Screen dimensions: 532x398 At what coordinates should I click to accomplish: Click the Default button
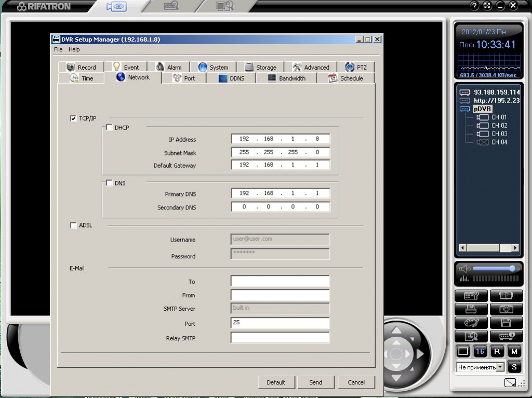click(276, 382)
